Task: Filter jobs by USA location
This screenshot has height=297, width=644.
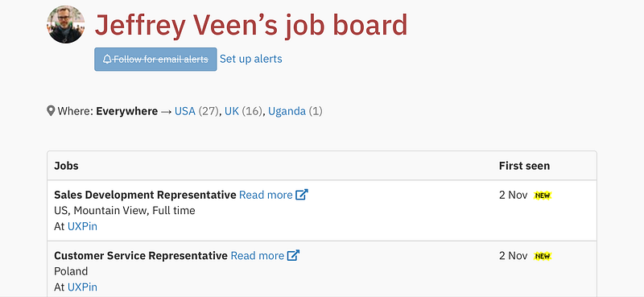Action: (x=185, y=111)
